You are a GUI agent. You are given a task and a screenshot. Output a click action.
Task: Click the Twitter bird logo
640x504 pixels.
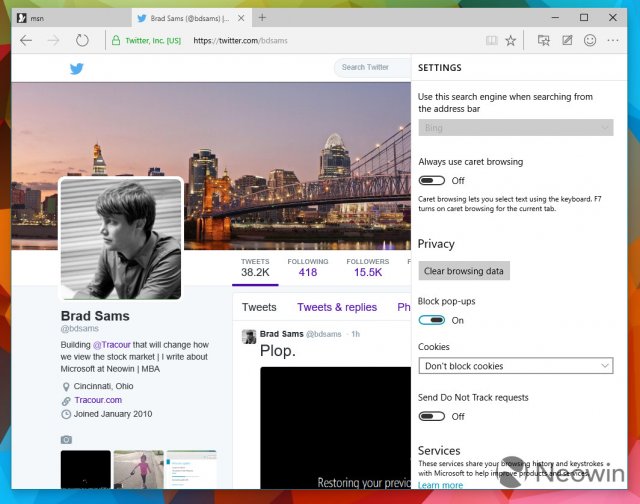pyautogui.click(x=77, y=68)
